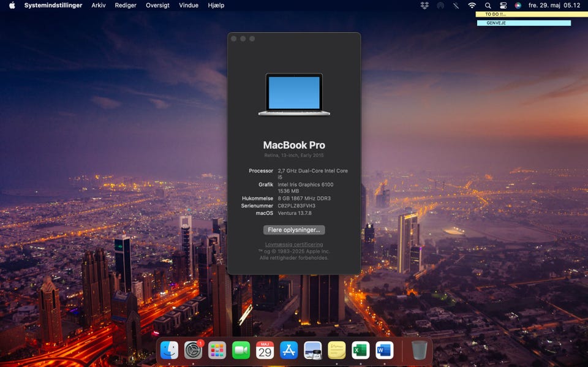Open Microsoft Word from the Dock
Viewport: 588px width, 367px height.
tap(385, 350)
